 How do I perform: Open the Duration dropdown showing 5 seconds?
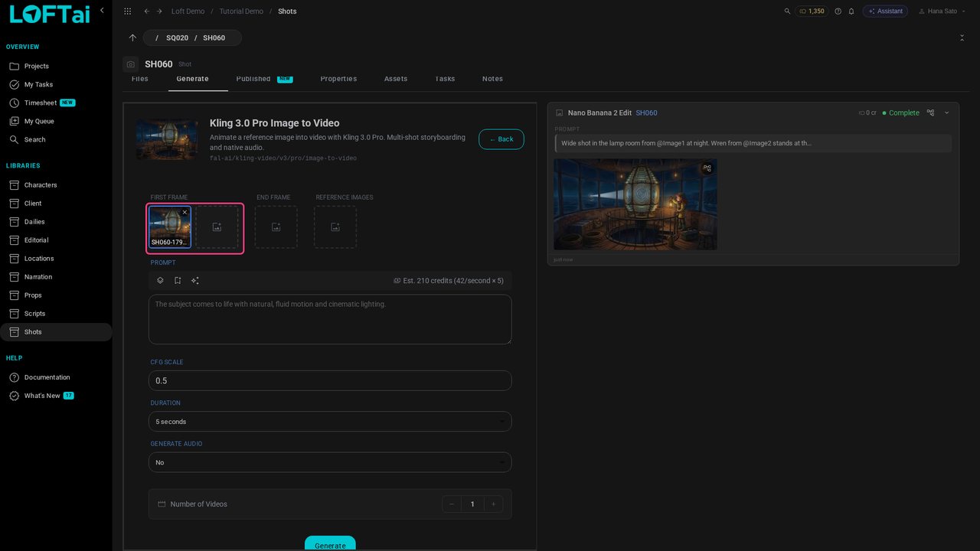[x=330, y=422]
